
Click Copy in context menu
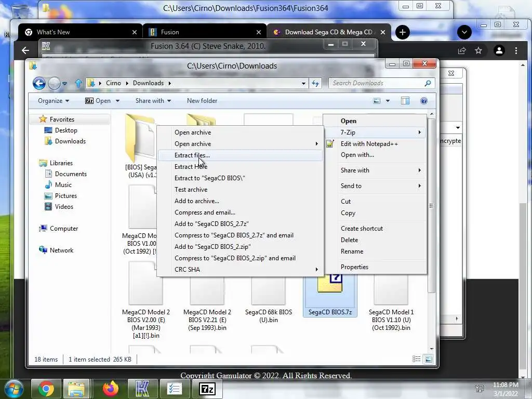pos(375,213)
